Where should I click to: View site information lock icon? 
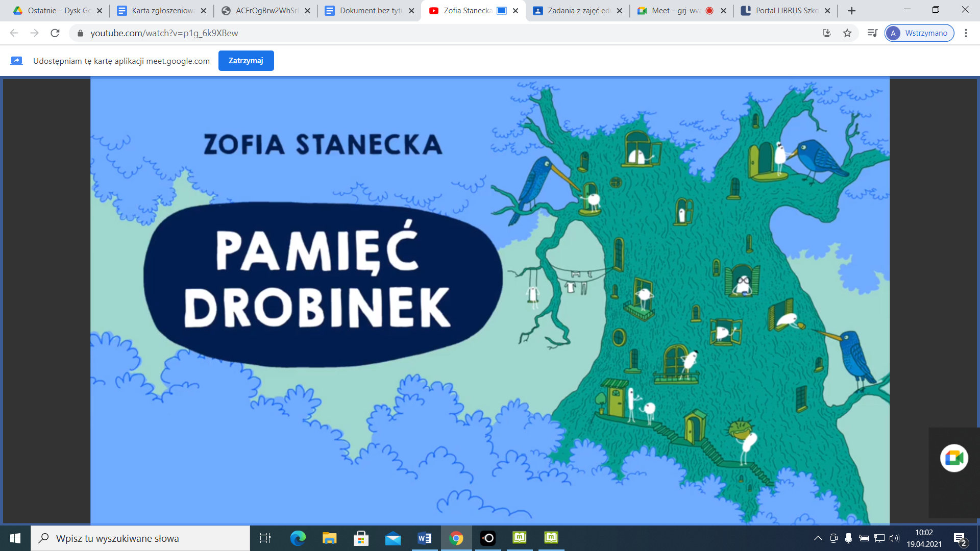point(80,33)
